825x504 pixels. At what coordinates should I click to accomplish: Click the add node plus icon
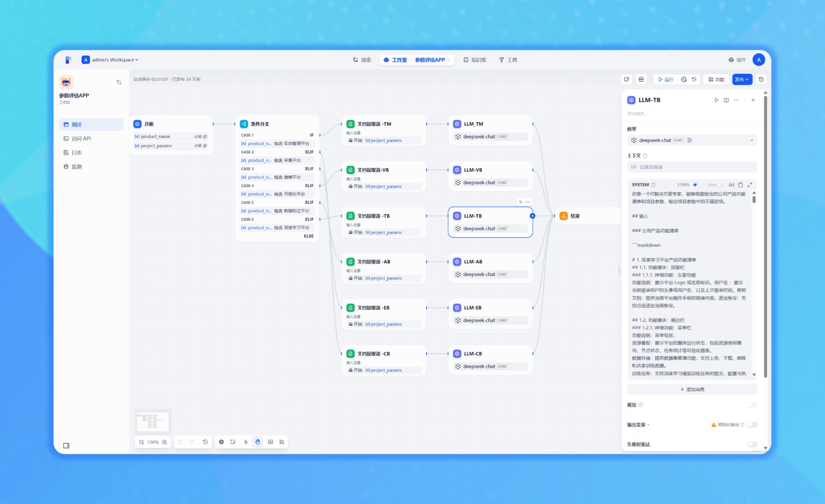(x=221, y=442)
